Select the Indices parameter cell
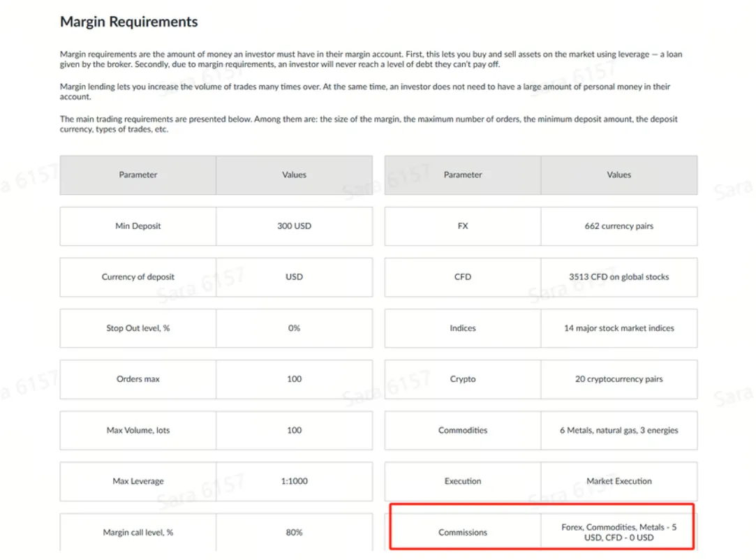756x560 pixels. pos(463,328)
